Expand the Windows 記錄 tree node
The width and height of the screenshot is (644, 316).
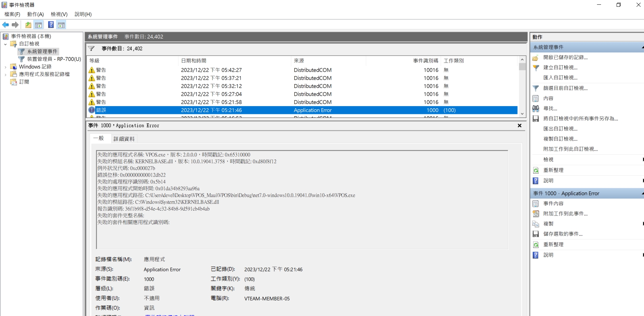click(5, 67)
